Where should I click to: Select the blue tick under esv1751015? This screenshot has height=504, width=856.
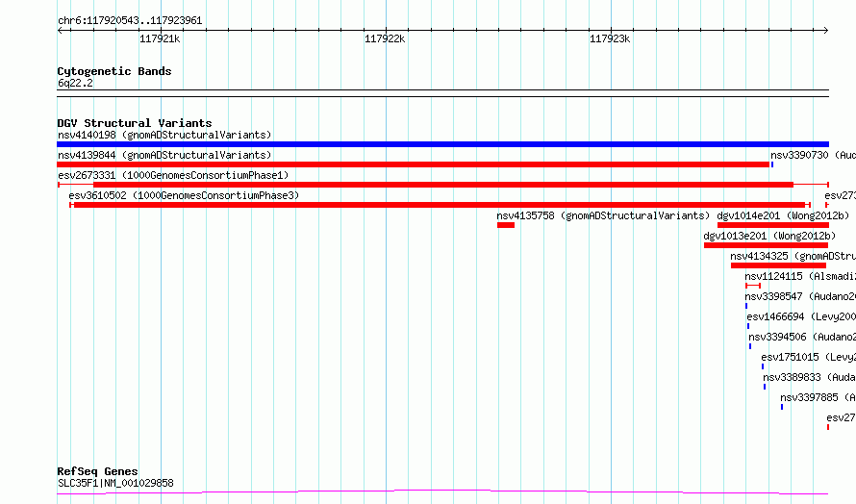coord(763,367)
